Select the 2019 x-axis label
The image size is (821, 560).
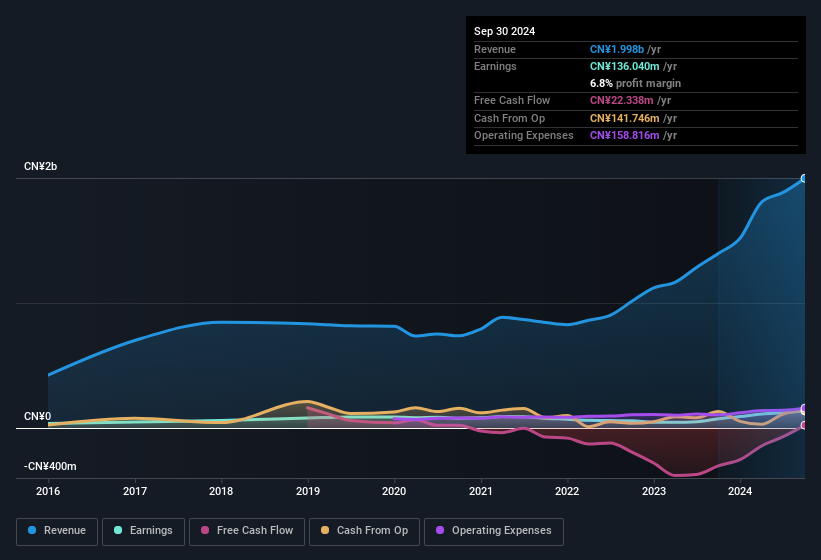308,491
